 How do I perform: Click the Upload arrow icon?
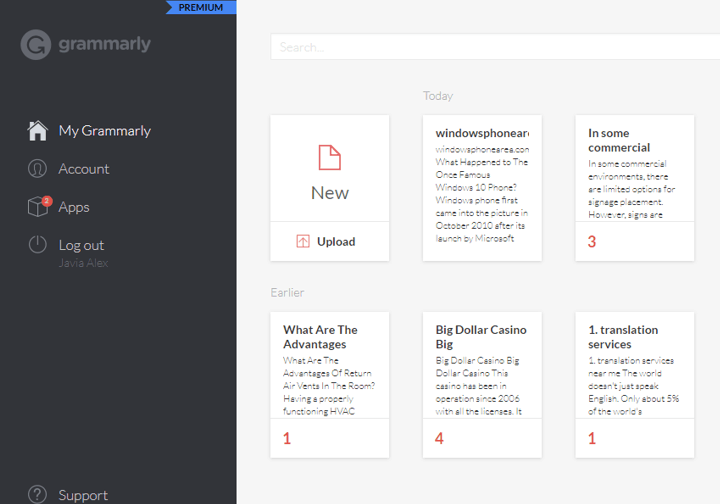(303, 241)
